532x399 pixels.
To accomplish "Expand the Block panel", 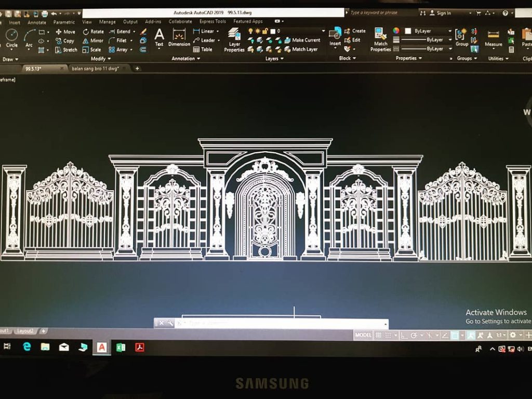I will (348, 58).
